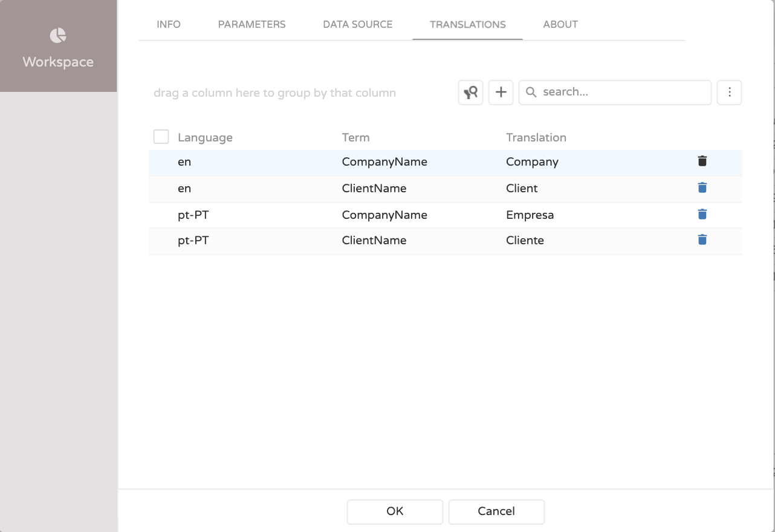Click the Workspace pie chart icon

point(58,36)
